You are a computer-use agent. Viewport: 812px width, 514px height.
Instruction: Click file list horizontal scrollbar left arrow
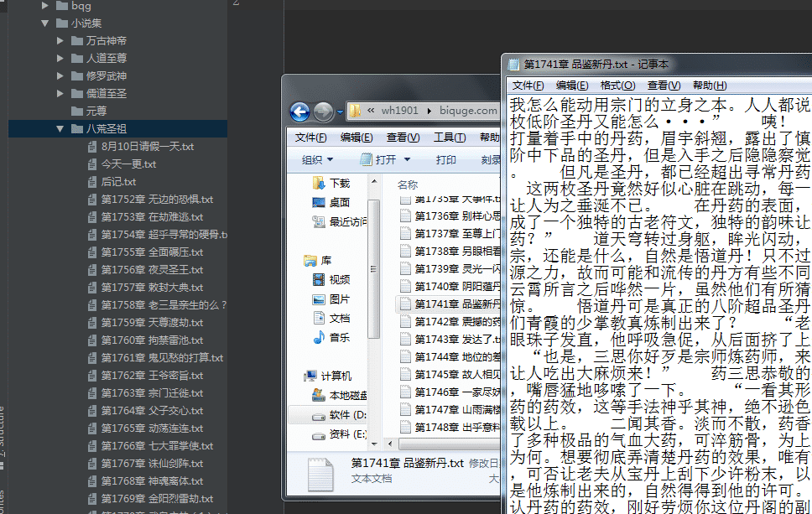[x=390, y=444]
